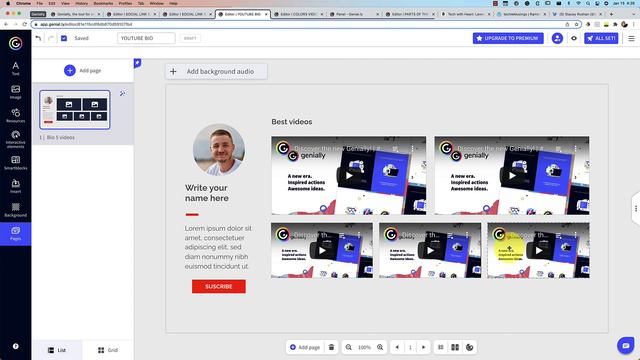Play the bottom-right small video
This screenshot has width=640, height=360.
[539, 251]
